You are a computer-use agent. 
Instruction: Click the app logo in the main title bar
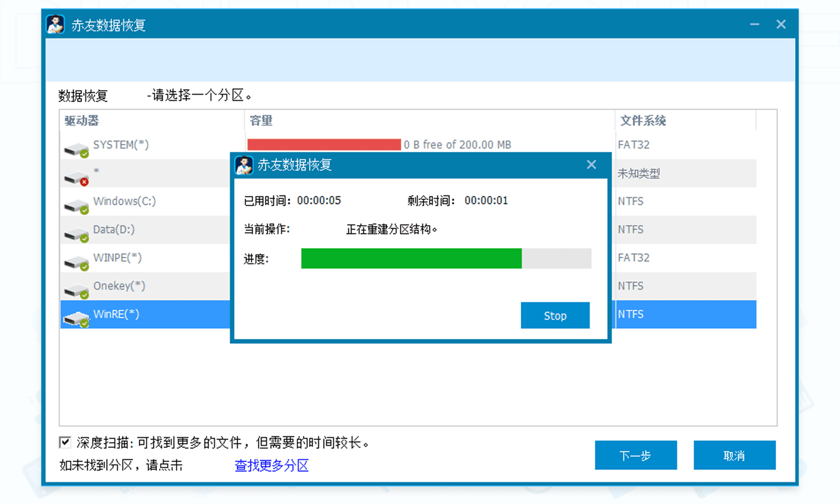[x=54, y=24]
